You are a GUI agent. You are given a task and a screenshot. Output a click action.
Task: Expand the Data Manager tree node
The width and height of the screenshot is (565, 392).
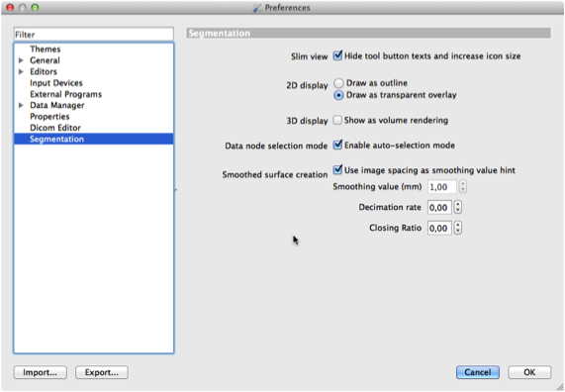click(21, 105)
